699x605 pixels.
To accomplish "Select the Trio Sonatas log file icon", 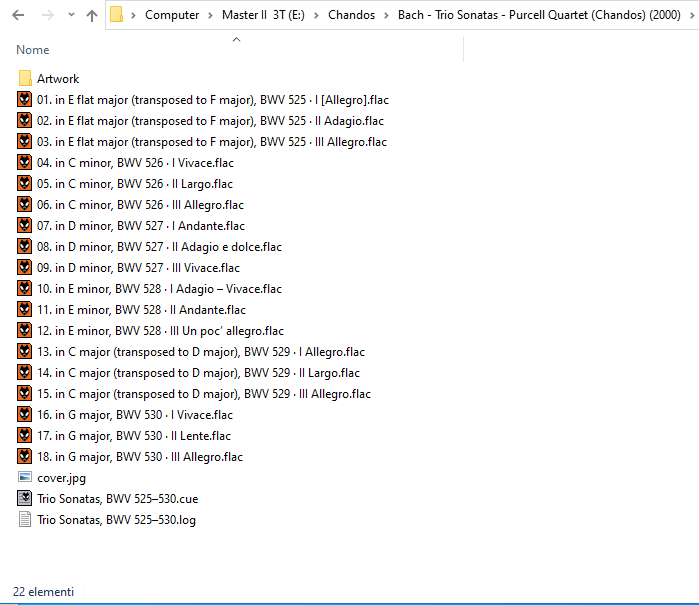I will click(x=25, y=519).
